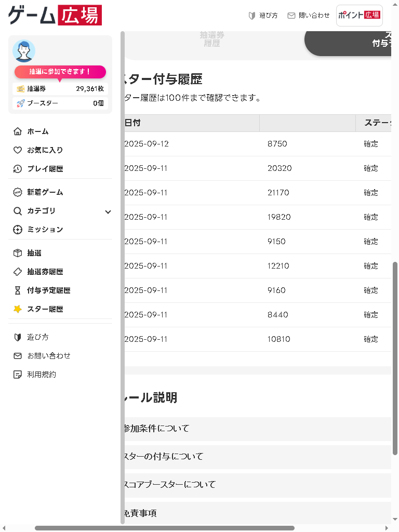The height and width of the screenshot is (532, 399).
Task: Open lottery via the box icon
Action: click(18, 253)
